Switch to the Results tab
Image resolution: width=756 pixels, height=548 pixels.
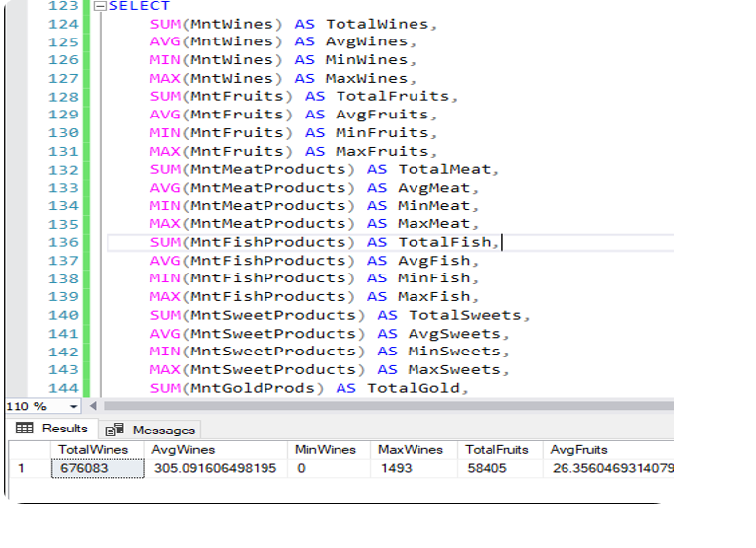click(x=51, y=429)
